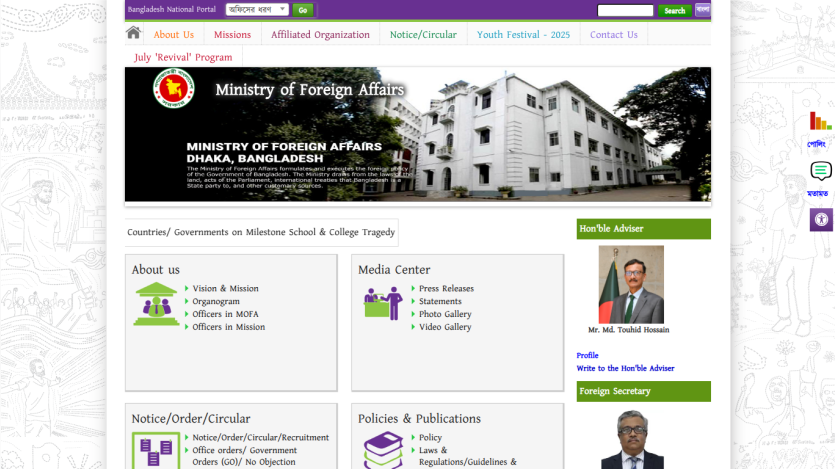Click the Hon'ble Adviser's photo
Viewport: 835px width, 469px height.
coord(631,284)
